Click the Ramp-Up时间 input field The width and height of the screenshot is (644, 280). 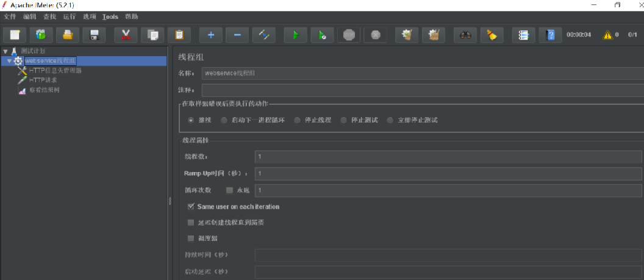[448, 174]
